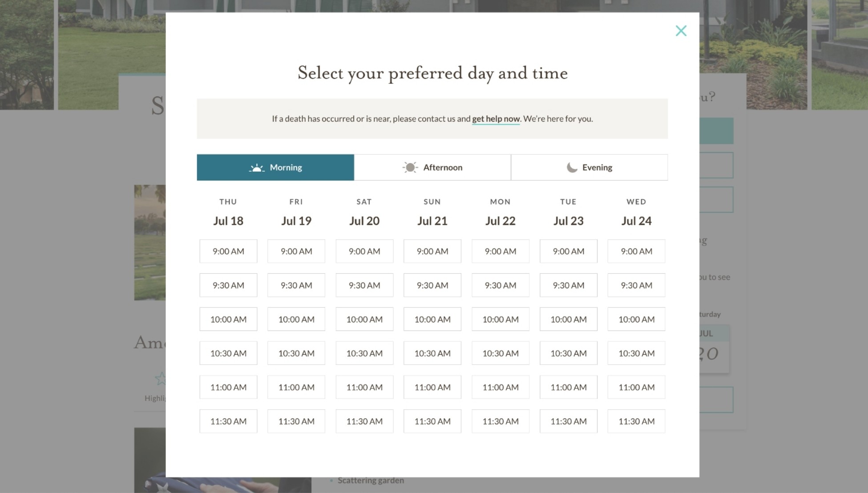Screen dimensions: 868x493
Task: Choose 10:00 AM on Wednesday Jul 24
Action: point(637,319)
